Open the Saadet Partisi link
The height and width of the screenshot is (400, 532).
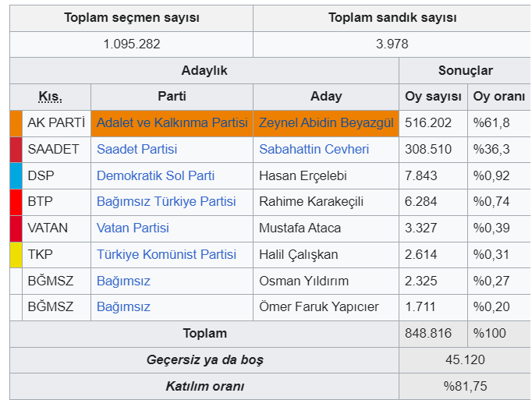point(137,149)
